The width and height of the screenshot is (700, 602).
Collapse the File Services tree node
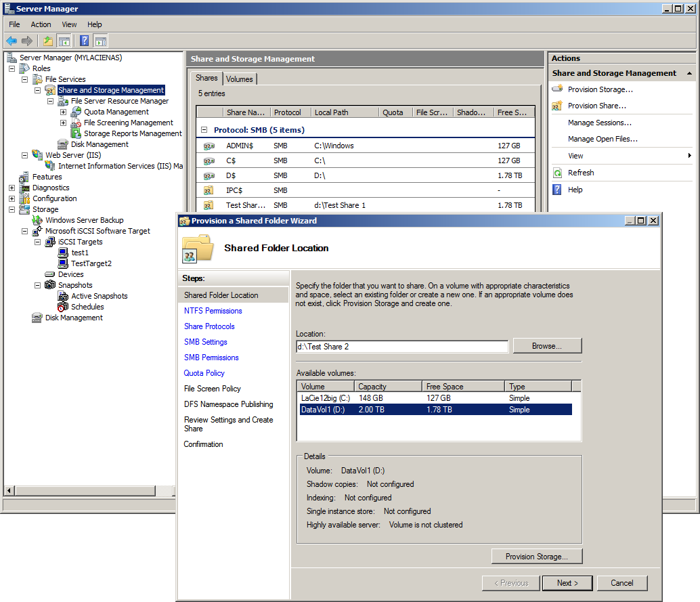click(x=24, y=79)
